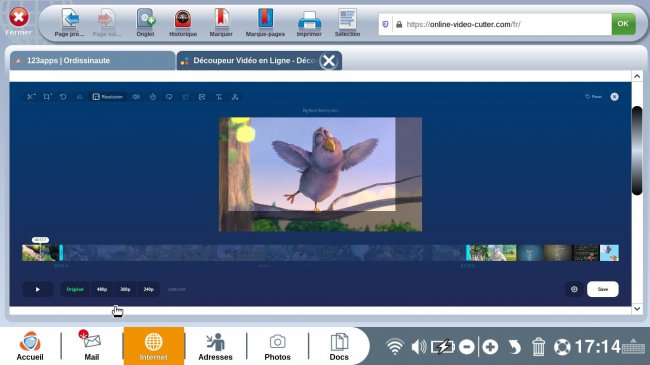The height and width of the screenshot is (365, 650).
Task: Click the lifebuoy help icon
Action: click(562, 347)
